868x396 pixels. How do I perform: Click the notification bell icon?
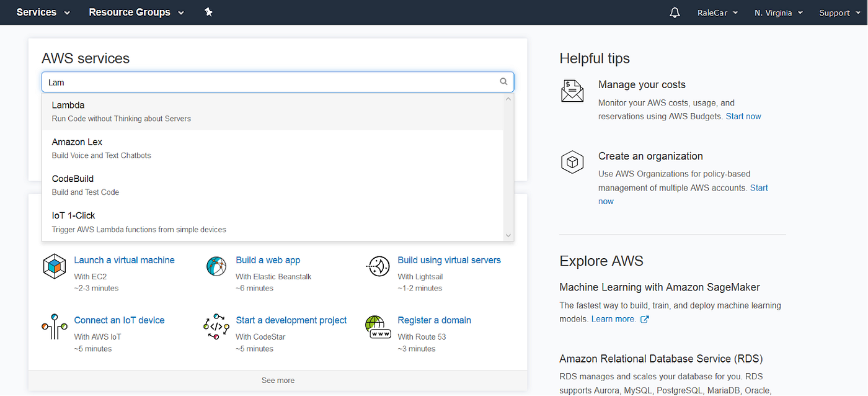[x=675, y=12]
